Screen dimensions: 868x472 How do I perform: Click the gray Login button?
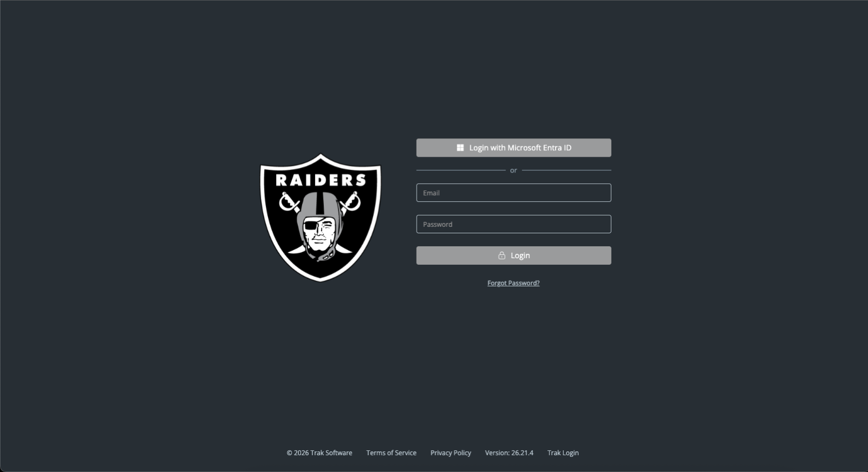coord(514,256)
